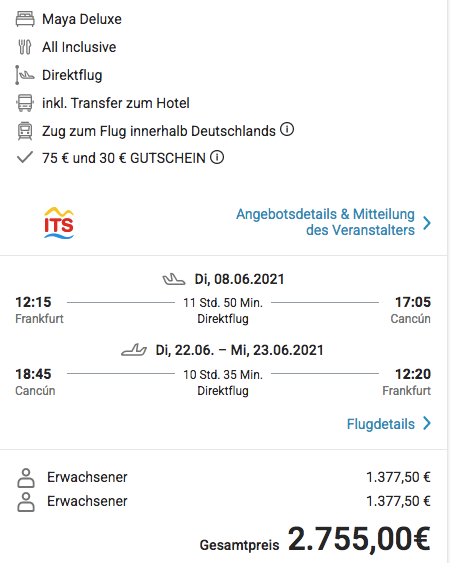Expand the chevron next to Angebotsdetails
Viewport: 451px width, 563px height.
click(x=427, y=223)
